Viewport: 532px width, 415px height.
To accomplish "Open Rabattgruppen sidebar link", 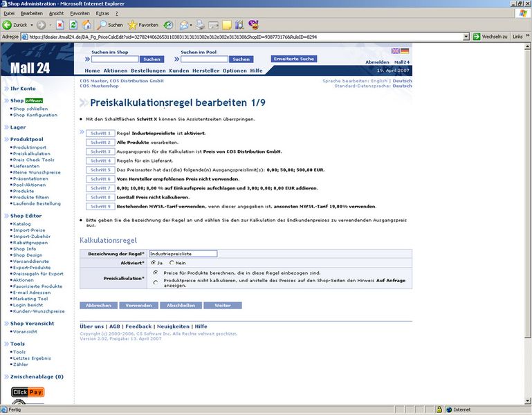I will coord(30,243).
